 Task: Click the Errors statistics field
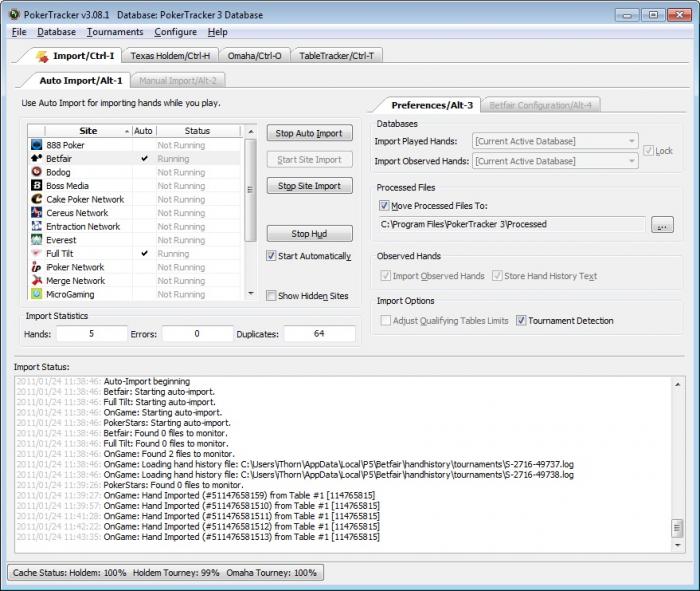click(x=197, y=333)
